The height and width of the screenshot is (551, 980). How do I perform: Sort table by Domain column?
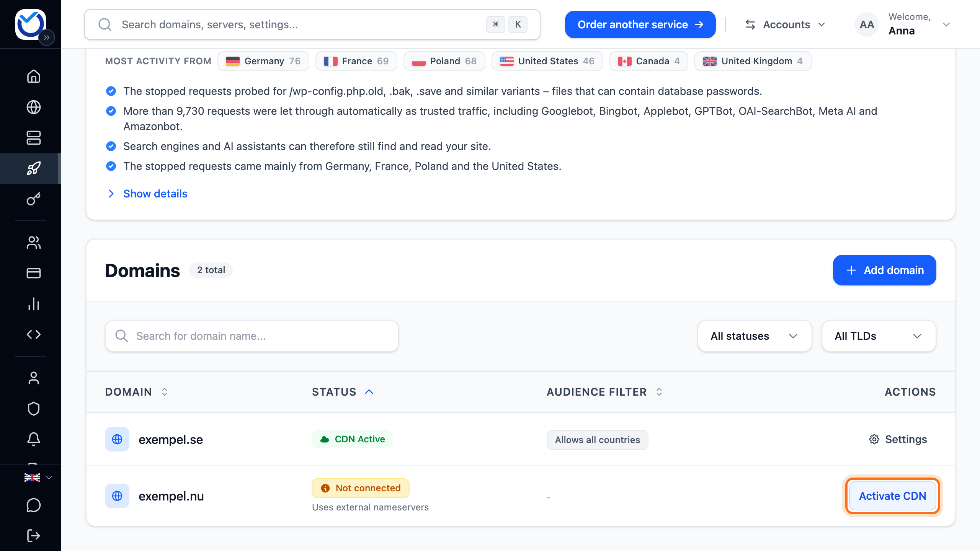(137, 392)
